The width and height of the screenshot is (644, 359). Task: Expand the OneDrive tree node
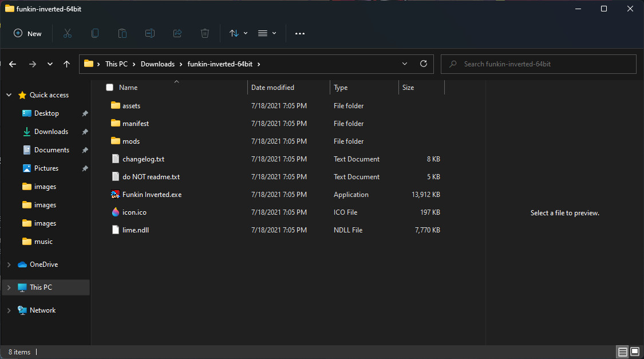(9, 265)
